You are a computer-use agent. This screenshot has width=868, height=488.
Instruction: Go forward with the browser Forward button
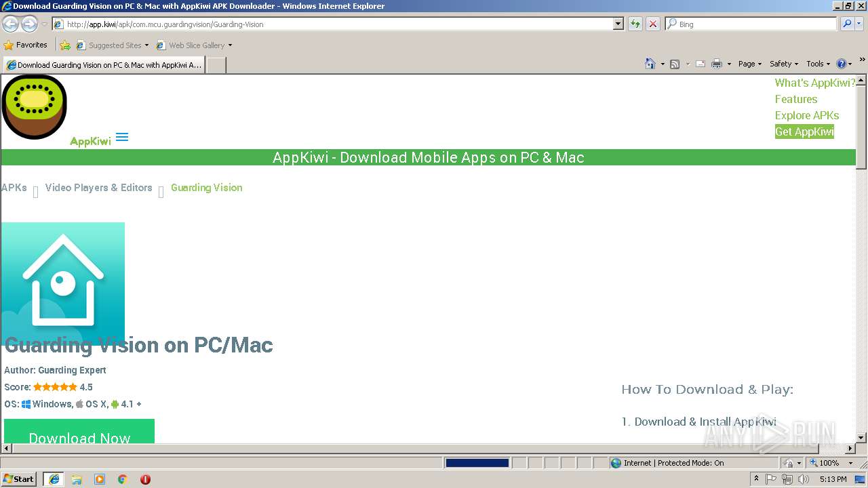29,24
